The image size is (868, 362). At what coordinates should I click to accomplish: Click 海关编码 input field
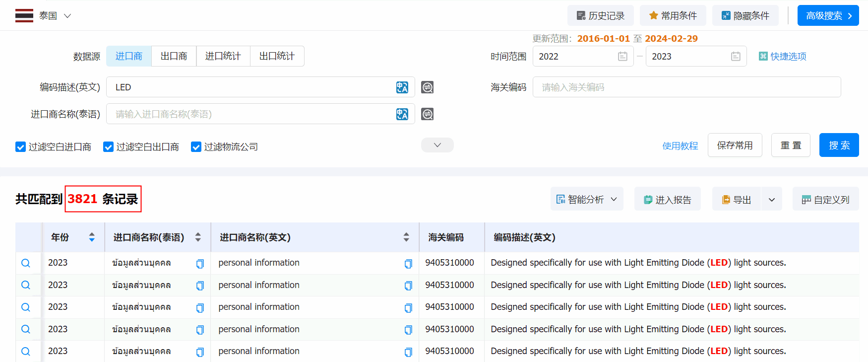pyautogui.click(x=686, y=87)
